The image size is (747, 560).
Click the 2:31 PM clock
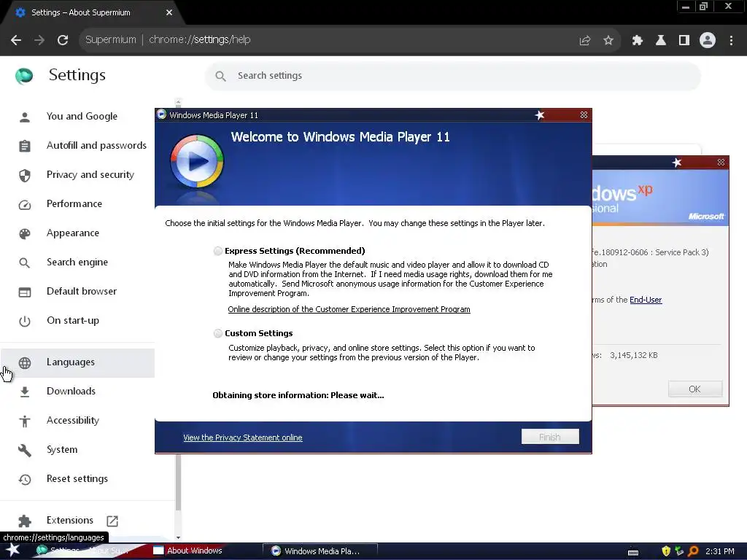click(x=719, y=551)
